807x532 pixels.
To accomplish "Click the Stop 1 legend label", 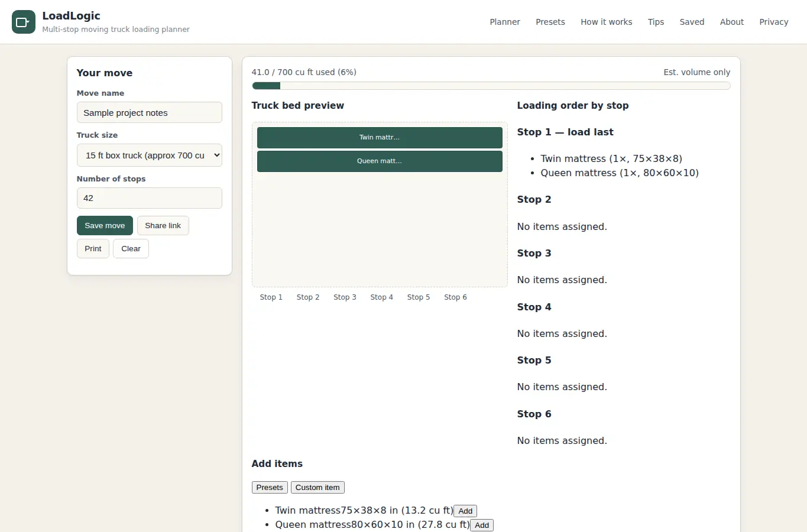I will tap(271, 297).
